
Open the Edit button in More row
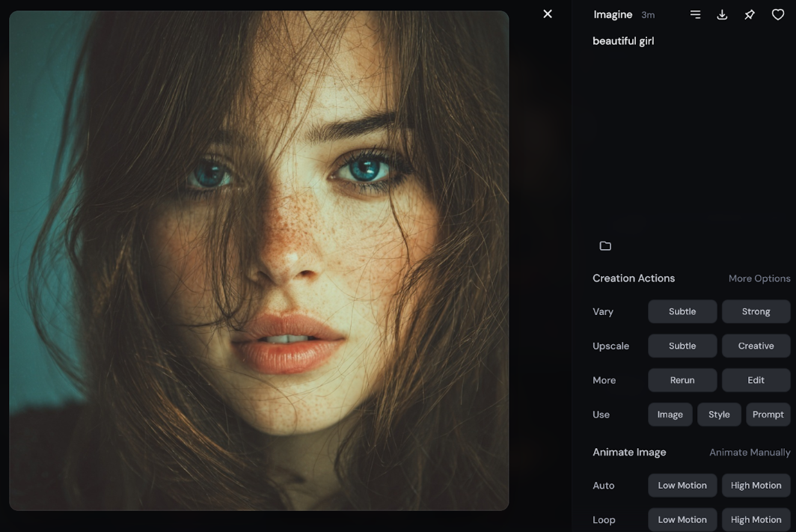(x=756, y=380)
